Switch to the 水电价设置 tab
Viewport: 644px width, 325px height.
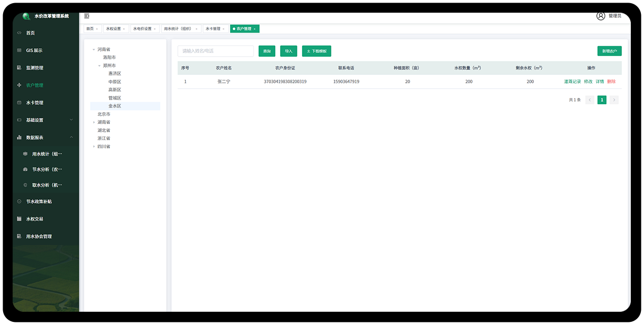click(x=142, y=29)
